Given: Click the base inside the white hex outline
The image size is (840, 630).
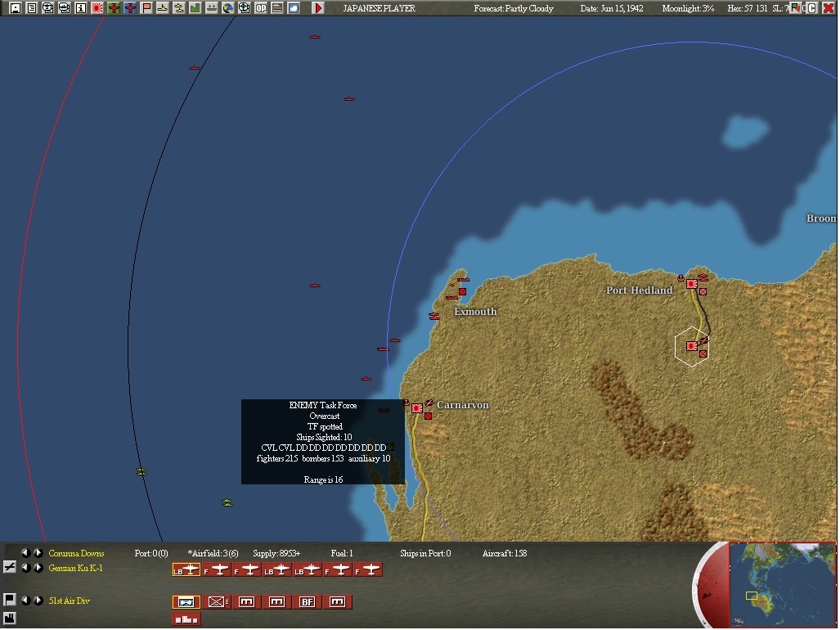Looking at the screenshot, I should 692,346.
